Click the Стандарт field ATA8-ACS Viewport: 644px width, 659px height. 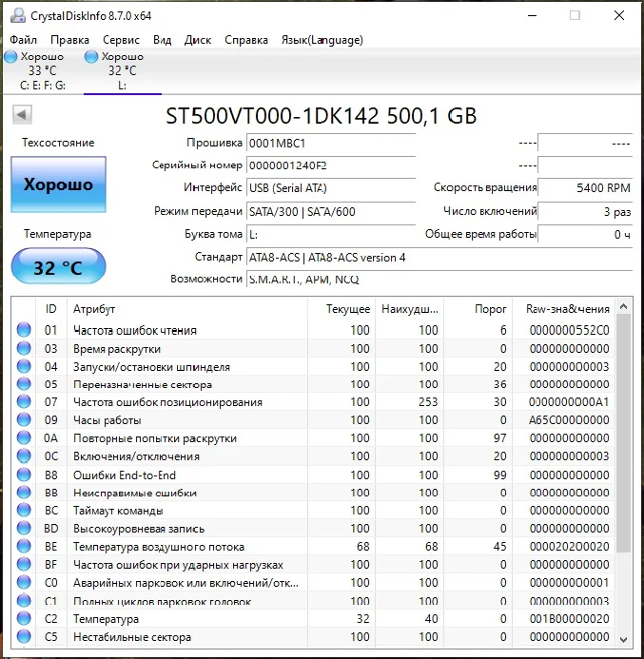pos(439,257)
